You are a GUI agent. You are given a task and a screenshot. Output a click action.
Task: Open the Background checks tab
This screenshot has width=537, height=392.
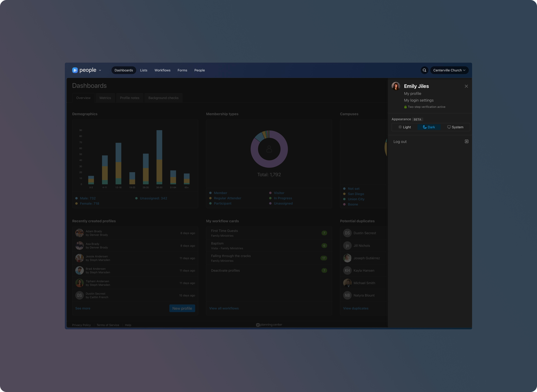click(163, 98)
